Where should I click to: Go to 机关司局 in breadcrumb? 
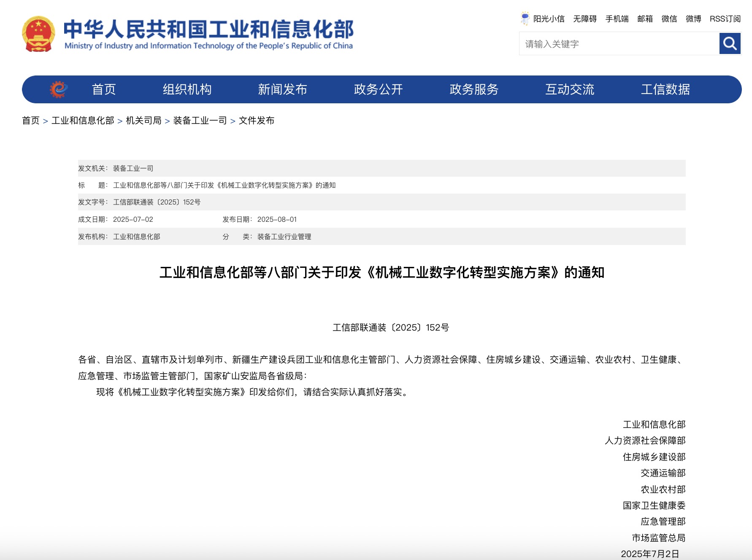pyautogui.click(x=143, y=121)
